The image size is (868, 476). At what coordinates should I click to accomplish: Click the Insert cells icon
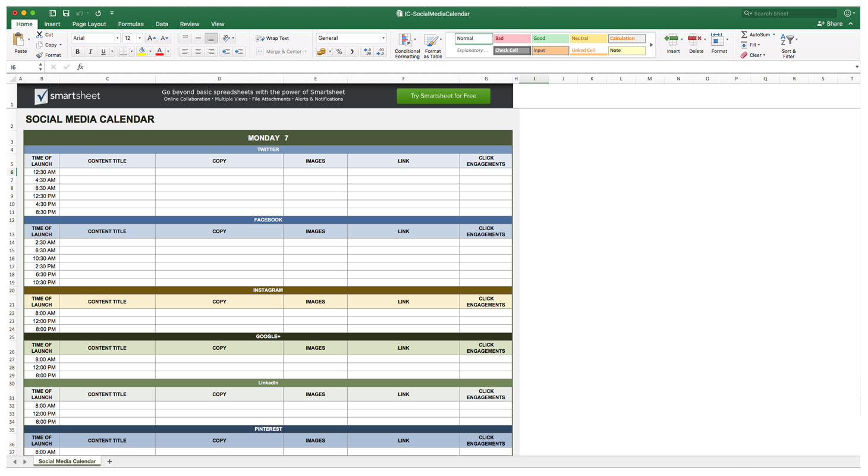pos(672,40)
